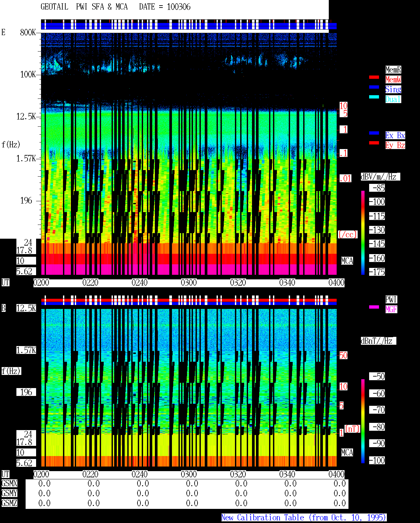Click the -130 color scale value
The image size is (420, 523).
(x=377, y=230)
